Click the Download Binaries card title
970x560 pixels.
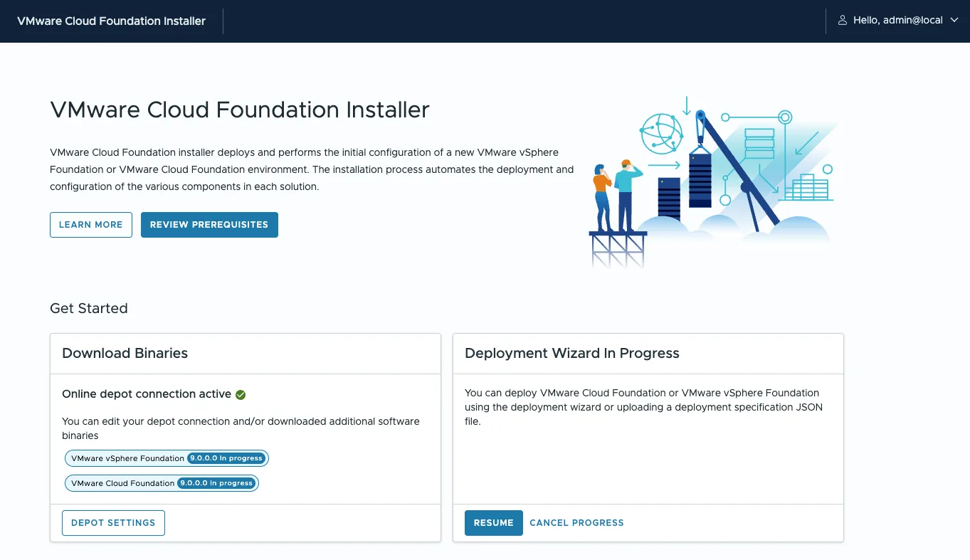click(x=125, y=354)
